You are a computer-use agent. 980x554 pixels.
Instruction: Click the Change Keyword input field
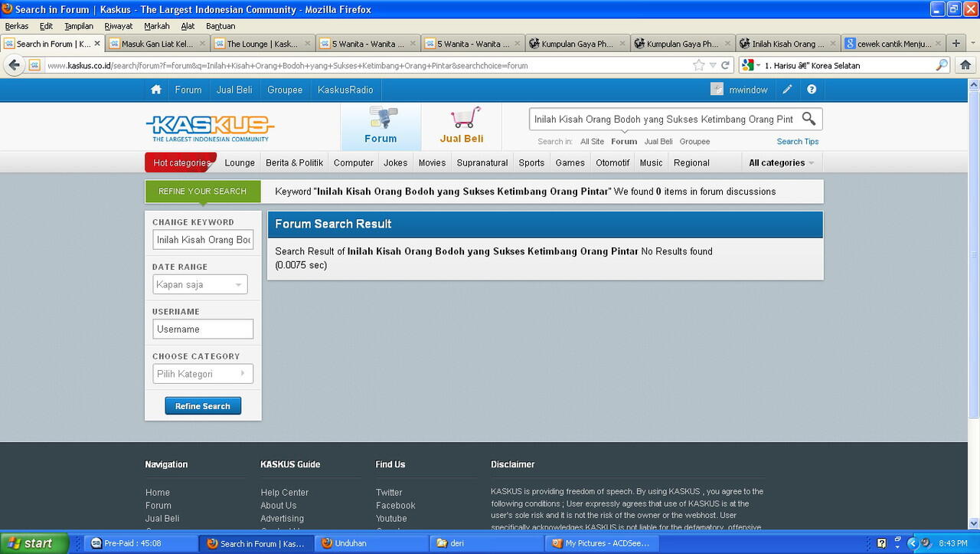click(x=203, y=240)
